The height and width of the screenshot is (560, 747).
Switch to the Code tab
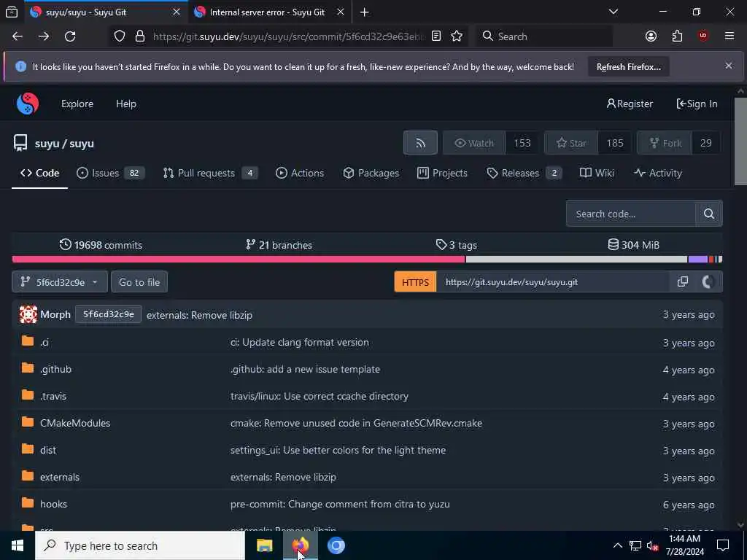[x=39, y=174]
